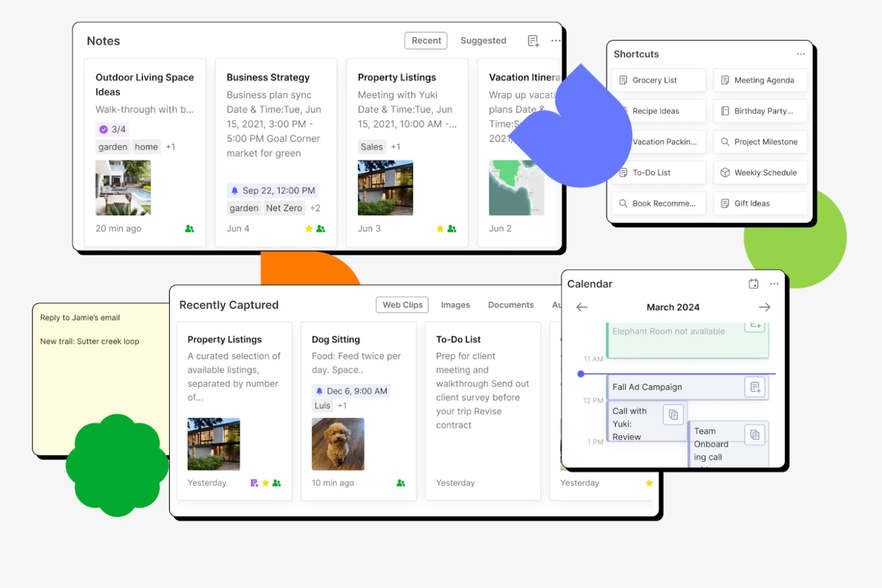Click the copy icon on Call with Yuki event
The image size is (882, 588).
click(x=673, y=415)
